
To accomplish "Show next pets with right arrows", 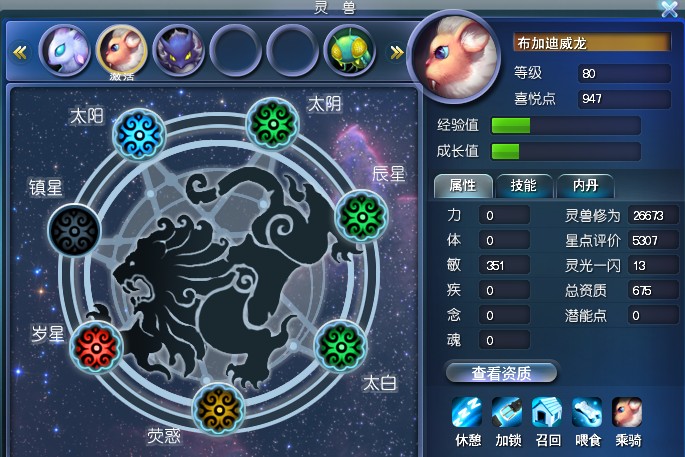I will click(396, 53).
